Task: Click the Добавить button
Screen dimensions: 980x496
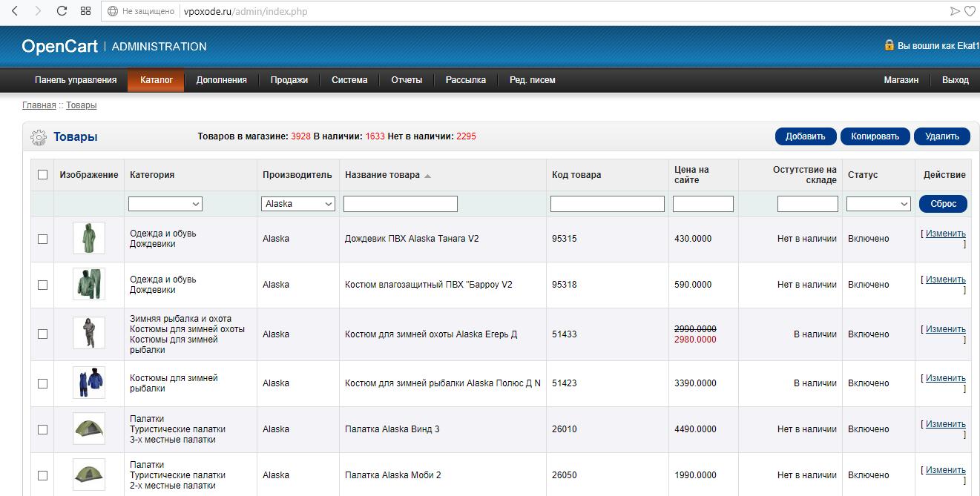Action: pos(806,136)
